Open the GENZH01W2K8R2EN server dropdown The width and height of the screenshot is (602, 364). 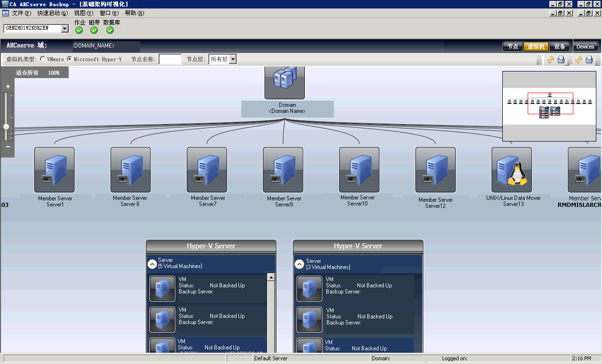[65, 29]
